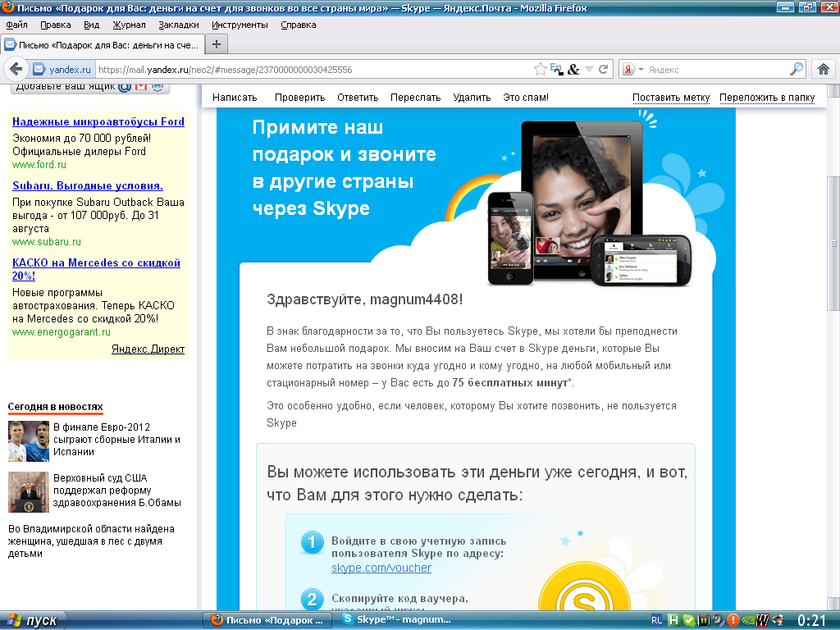
Task: Reload the page with the refresh icon
Action: click(x=604, y=69)
